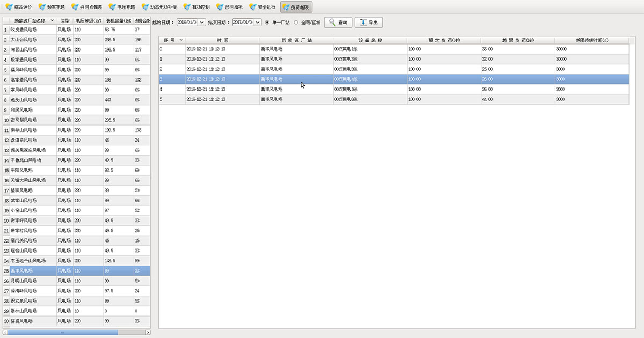Open sort arrow on 新能源厂站名称 column header
This screenshot has width=644, height=338.
pyautogui.click(x=52, y=20)
